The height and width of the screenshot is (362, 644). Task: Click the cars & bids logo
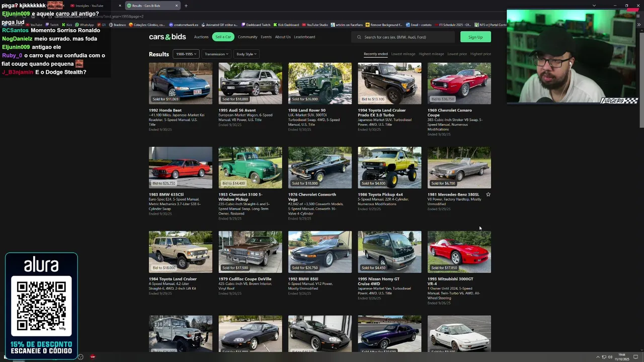pos(167,37)
